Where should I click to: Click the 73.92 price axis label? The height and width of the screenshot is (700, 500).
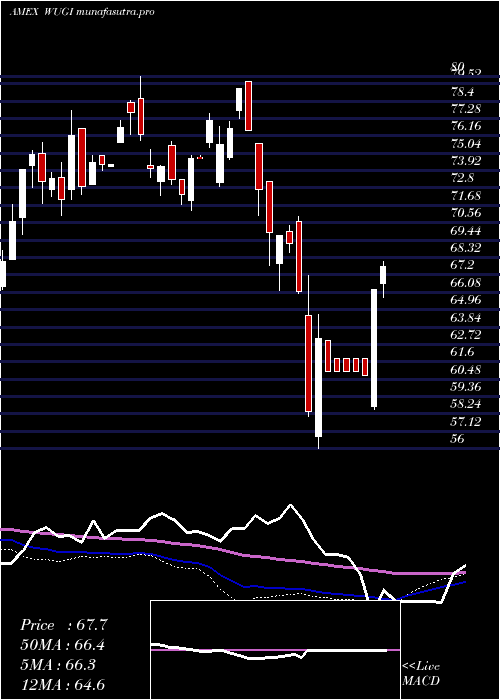pos(466,161)
